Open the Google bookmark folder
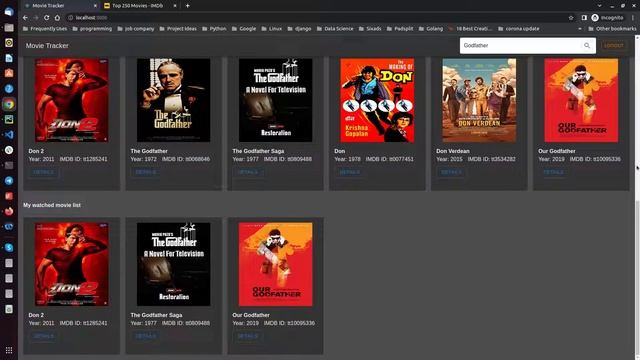Image resolution: width=640 pixels, height=360 pixels. click(244, 29)
